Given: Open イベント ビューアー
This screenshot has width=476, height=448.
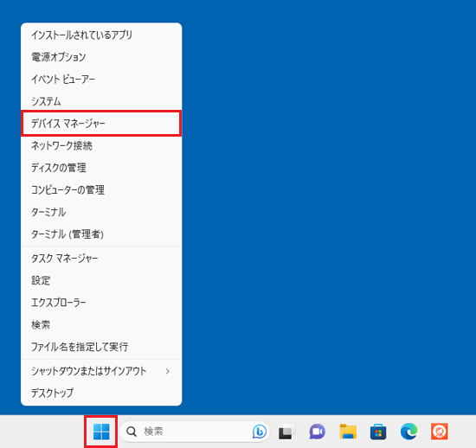Looking at the screenshot, I should tap(101, 80).
